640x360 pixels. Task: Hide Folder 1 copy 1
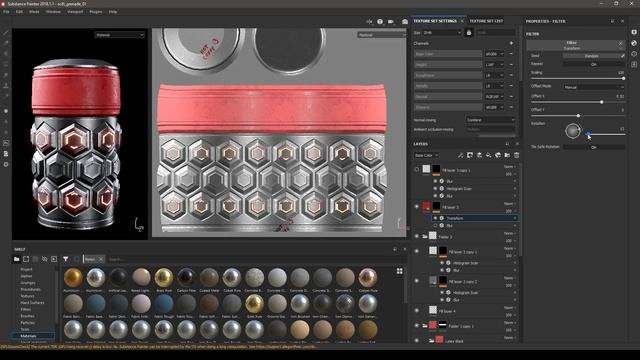[x=417, y=325]
